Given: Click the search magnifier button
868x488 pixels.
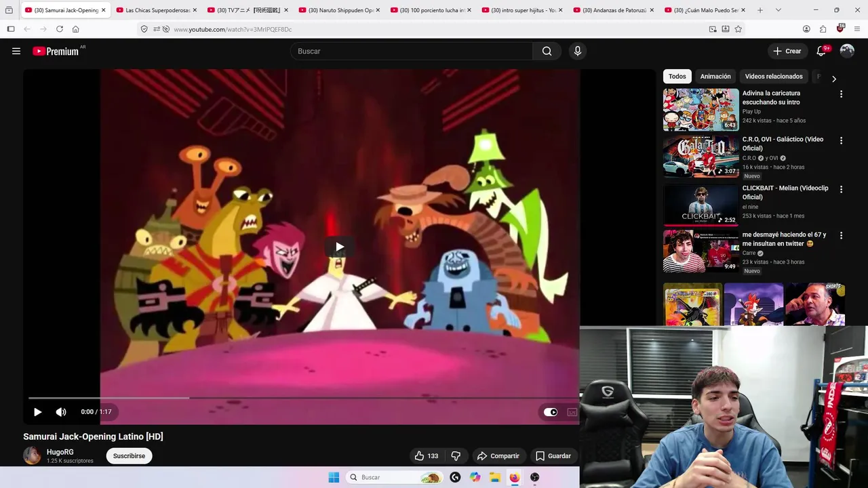Looking at the screenshot, I should tap(547, 51).
